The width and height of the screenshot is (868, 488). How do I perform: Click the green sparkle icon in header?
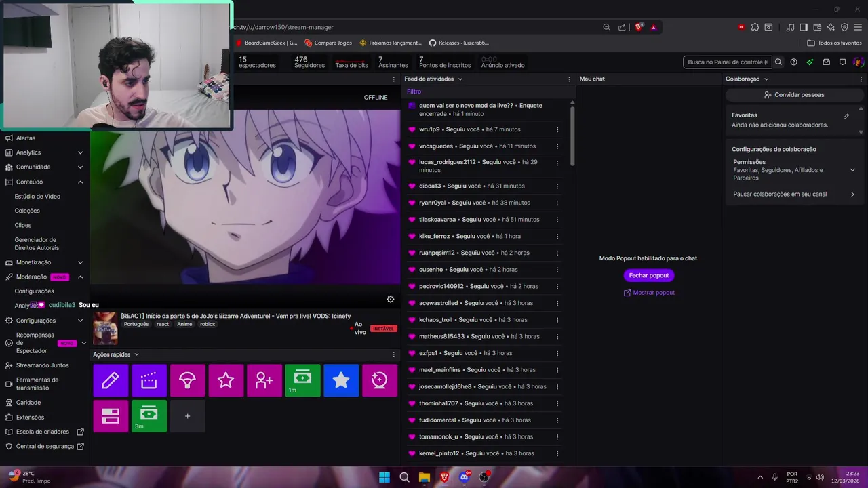click(x=810, y=62)
